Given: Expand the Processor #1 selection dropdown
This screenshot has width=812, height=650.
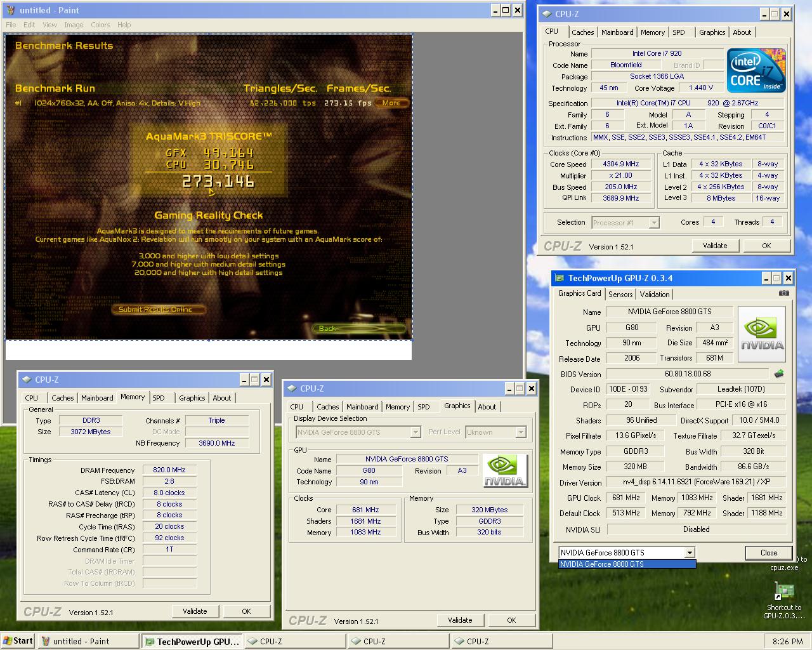Looking at the screenshot, I should pyautogui.click(x=654, y=223).
